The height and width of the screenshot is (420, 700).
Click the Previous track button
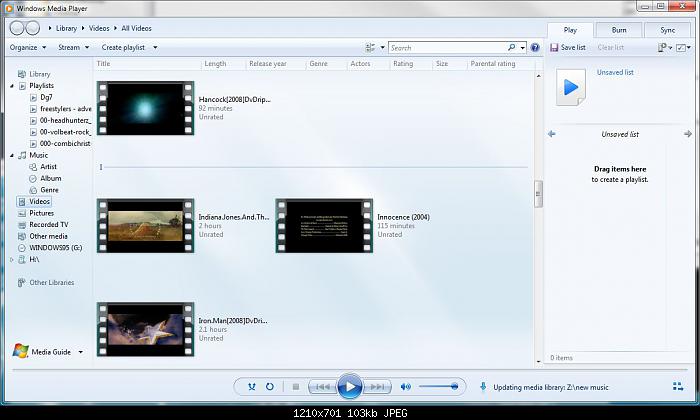323,387
